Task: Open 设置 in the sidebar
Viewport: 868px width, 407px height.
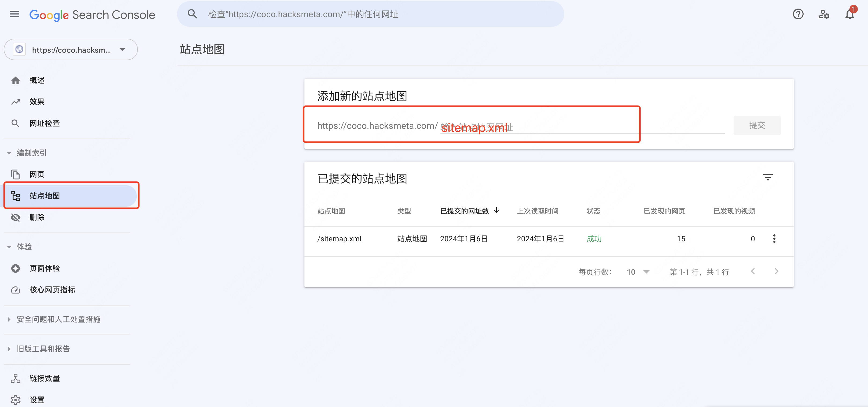Action: click(37, 400)
